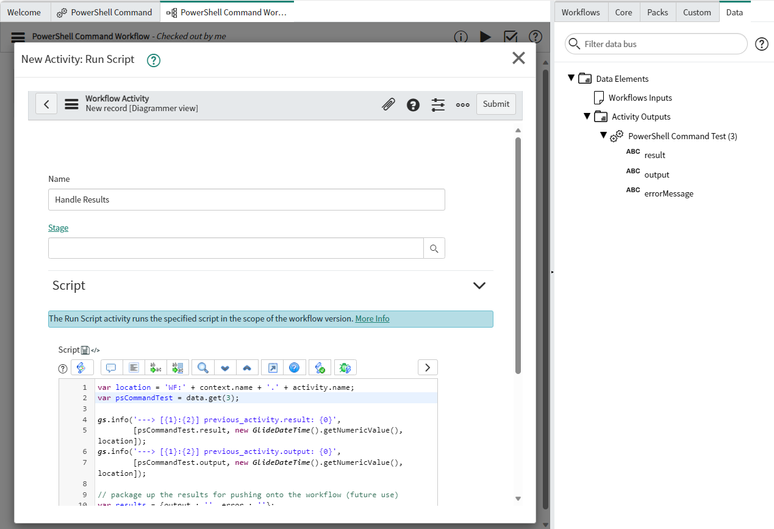Open the Workflow Activity form context menu
The image size is (774, 529).
point(72,104)
